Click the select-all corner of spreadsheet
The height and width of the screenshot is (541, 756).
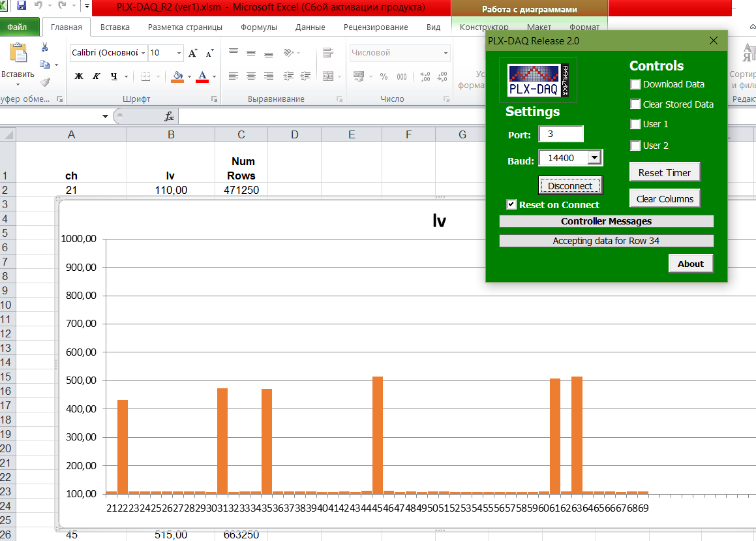tap(8, 134)
